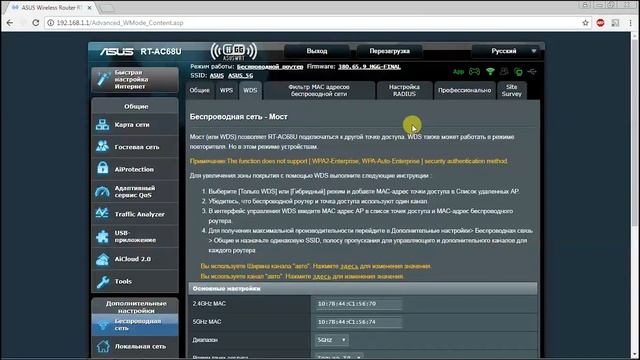Click the AiCloud 2.0 cloud icon
Viewport: 640px width, 360px height.
102,259
